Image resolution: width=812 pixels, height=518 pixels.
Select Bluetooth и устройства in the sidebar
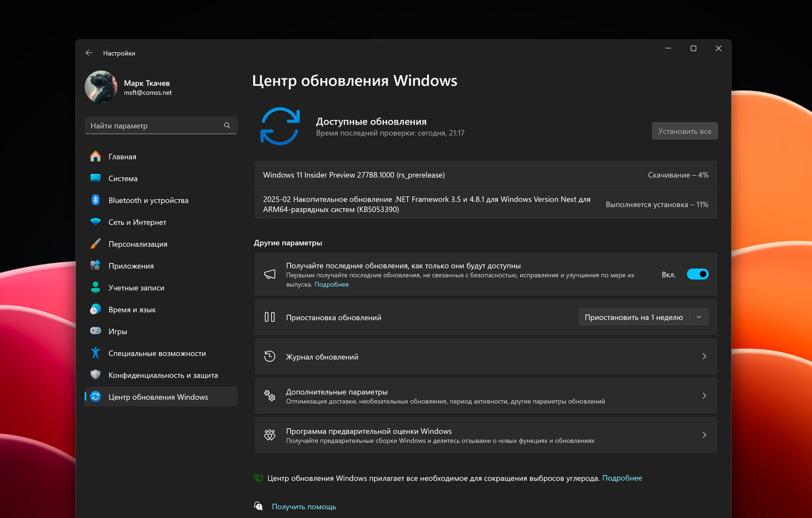pyautogui.click(x=148, y=200)
